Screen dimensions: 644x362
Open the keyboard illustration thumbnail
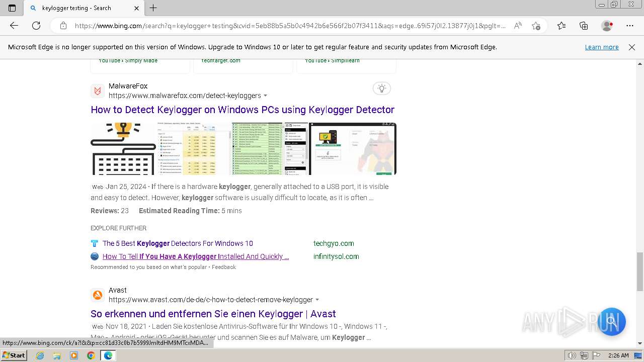point(123,149)
